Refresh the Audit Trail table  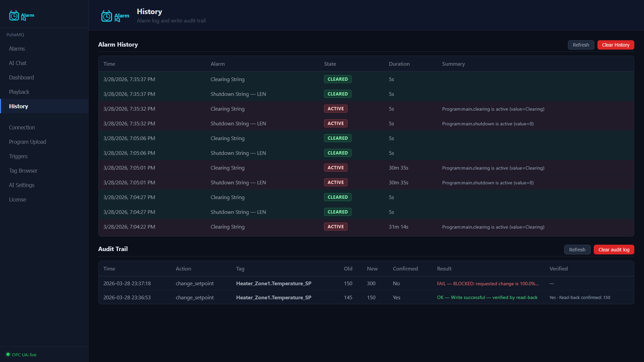coord(577,249)
